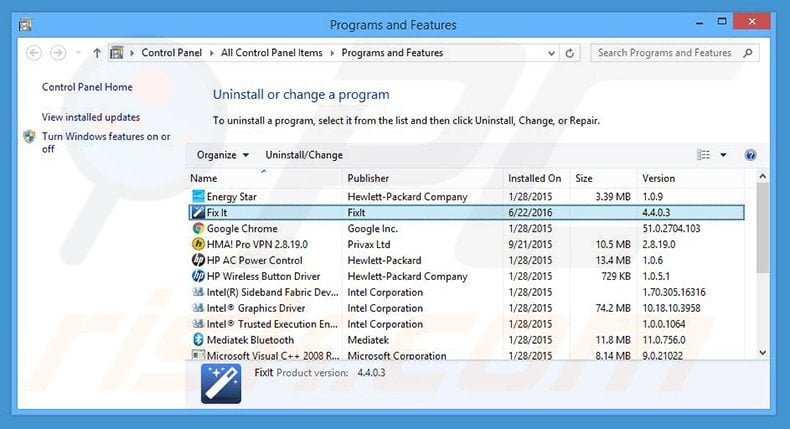Select HP Wireless Button Driver name
Image resolution: width=790 pixels, height=429 pixels.
264,276
